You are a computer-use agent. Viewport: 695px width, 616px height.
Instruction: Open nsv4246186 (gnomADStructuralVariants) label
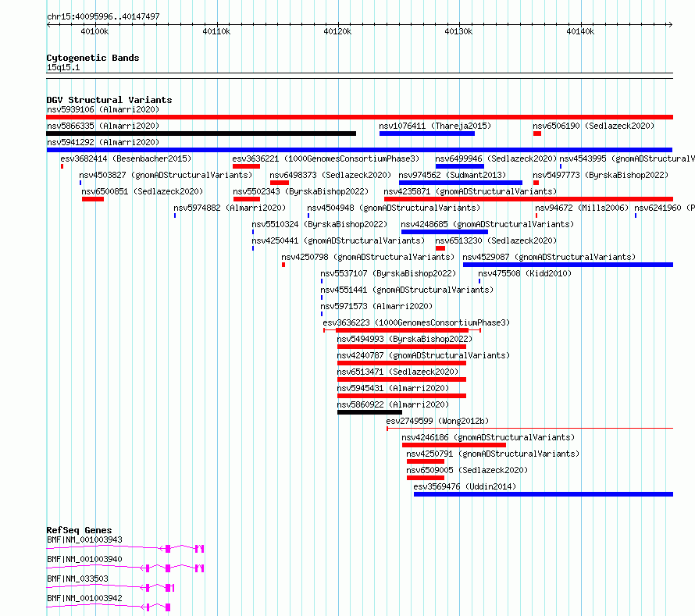pyautogui.click(x=488, y=437)
